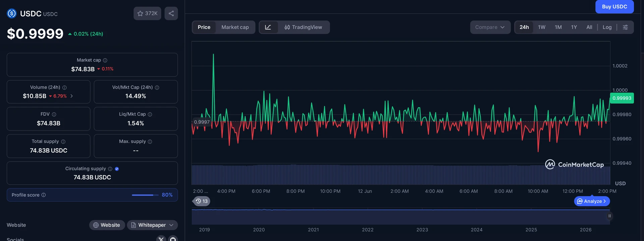Image resolution: width=644 pixels, height=241 pixels.
Task: Select the All time range
Action: (x=589, y=27)
